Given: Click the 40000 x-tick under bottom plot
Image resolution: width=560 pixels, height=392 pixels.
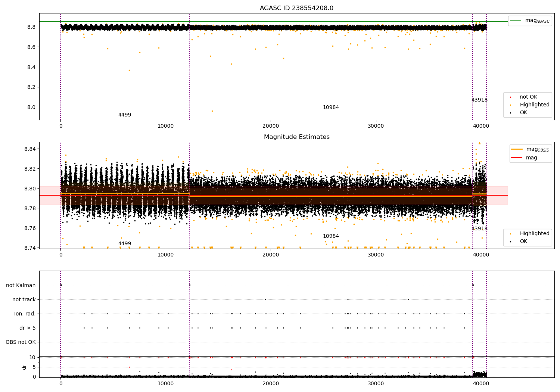Looking at the screenshot, I should click(x=481, y=384).
